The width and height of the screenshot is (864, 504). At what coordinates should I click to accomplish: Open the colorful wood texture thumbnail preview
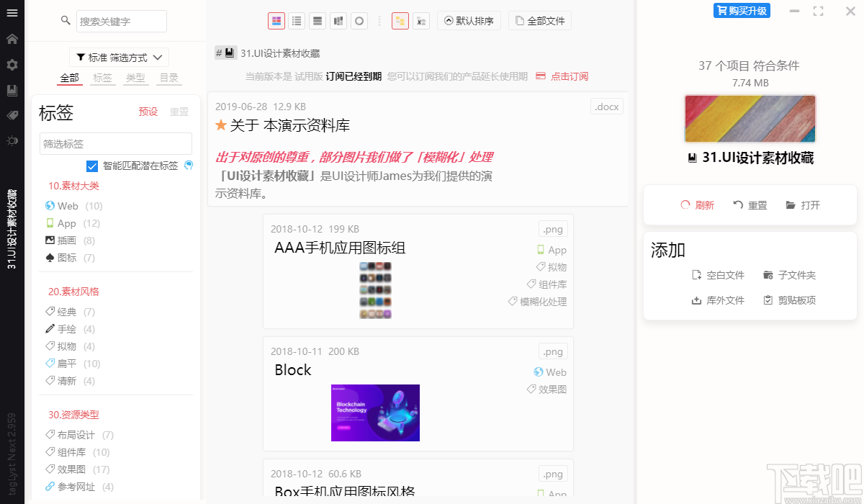750,118
